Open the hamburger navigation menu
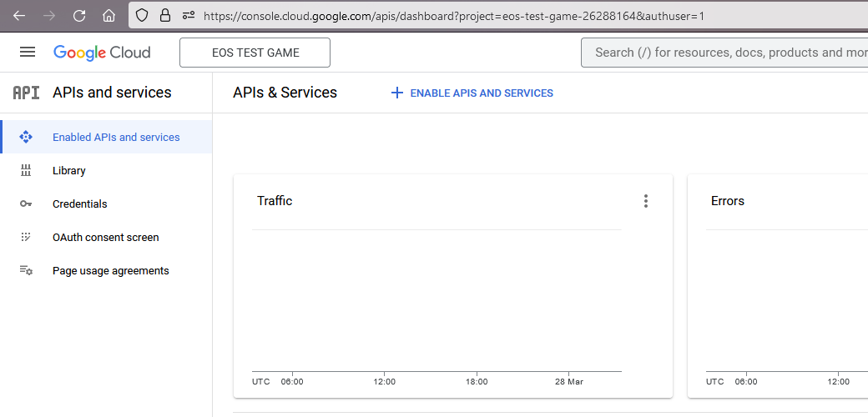 coord(27,52)
